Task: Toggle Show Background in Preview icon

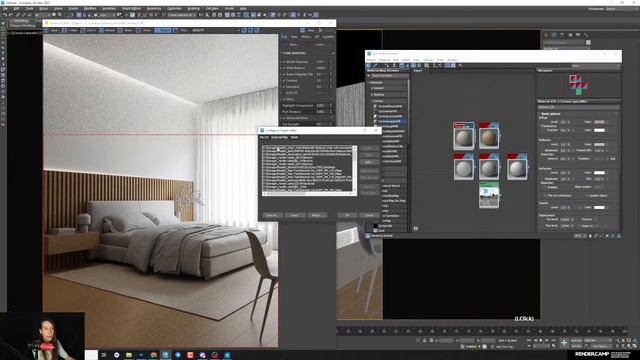Action: click(x=419, y=65)
